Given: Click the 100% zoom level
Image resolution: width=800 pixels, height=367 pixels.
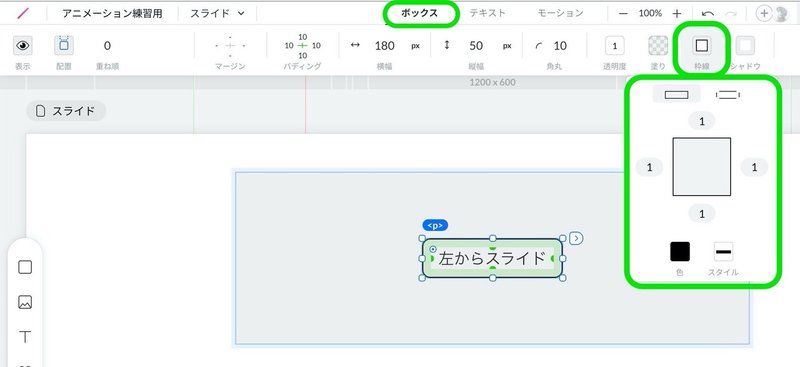Looking at the screenshot, I should point(650,13).
